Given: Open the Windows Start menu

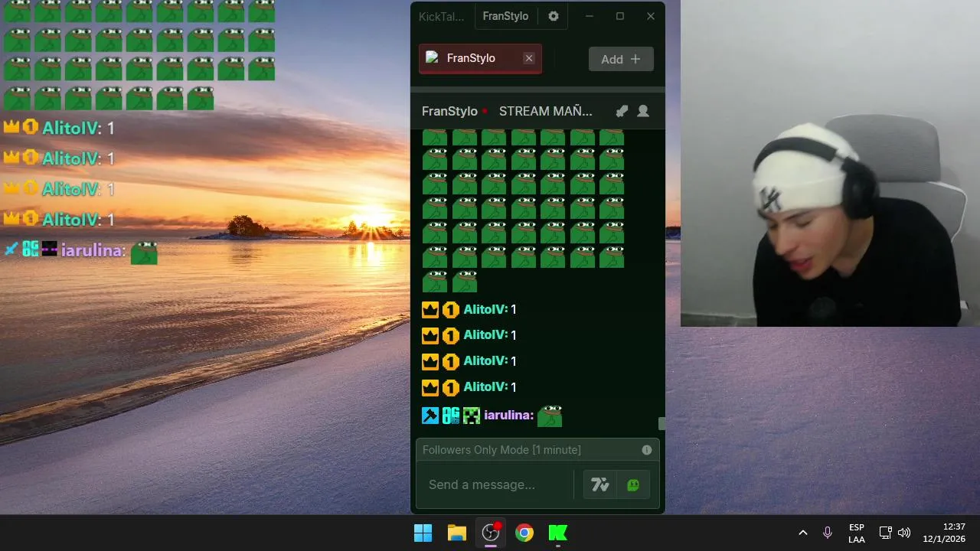Looking at the screenshot, I should [423, 533].
